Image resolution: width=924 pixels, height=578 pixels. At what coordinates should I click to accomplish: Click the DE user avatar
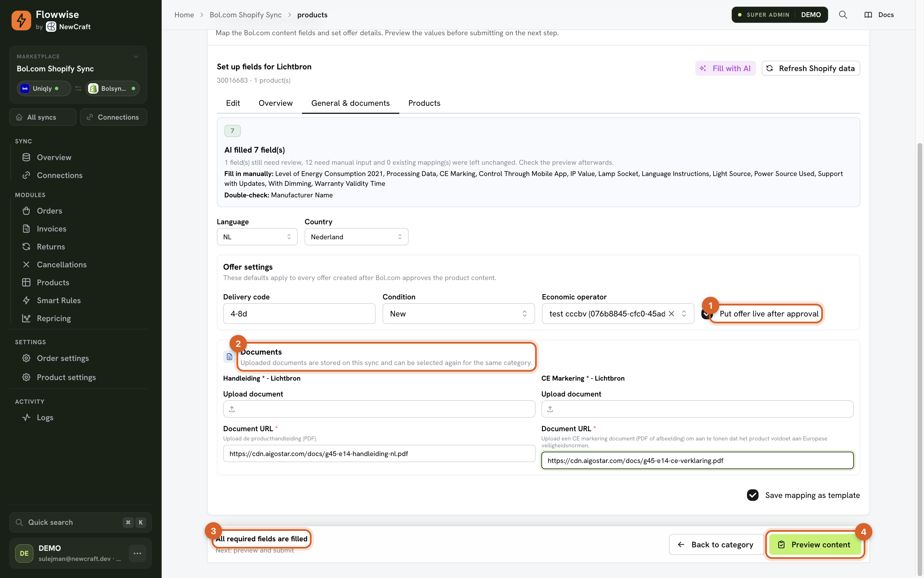24,553
